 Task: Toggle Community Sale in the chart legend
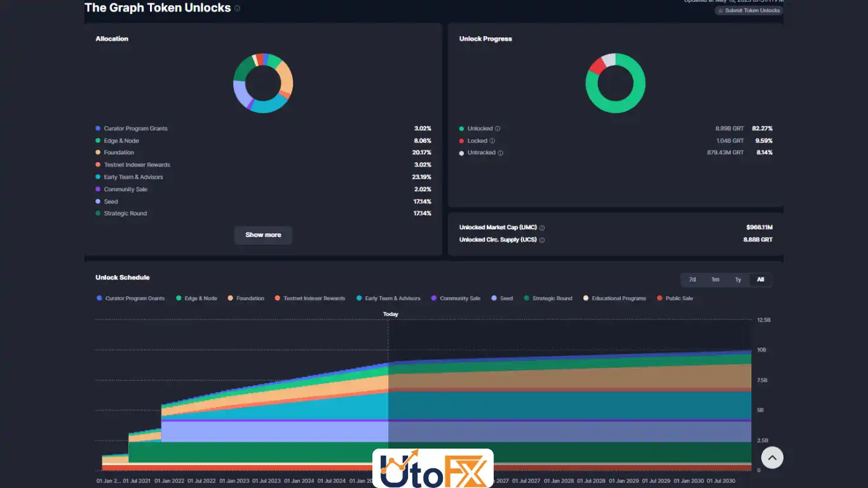[456, 298]
